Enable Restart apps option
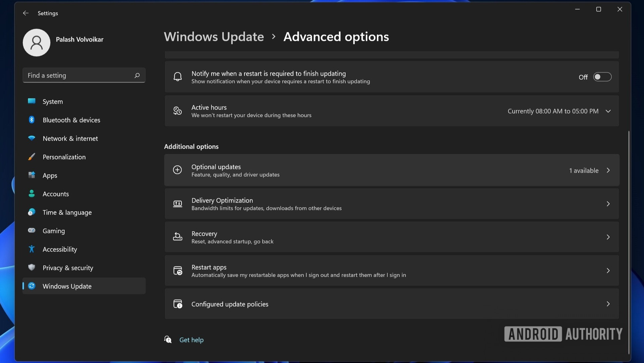The width and height of the screenshot is (644, 363). (x=391, y=270)
